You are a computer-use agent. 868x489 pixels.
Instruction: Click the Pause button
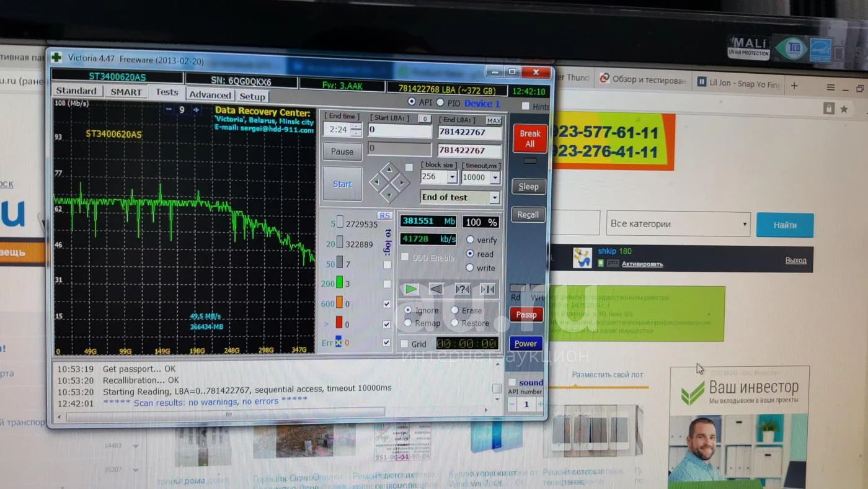coord(342,151)
